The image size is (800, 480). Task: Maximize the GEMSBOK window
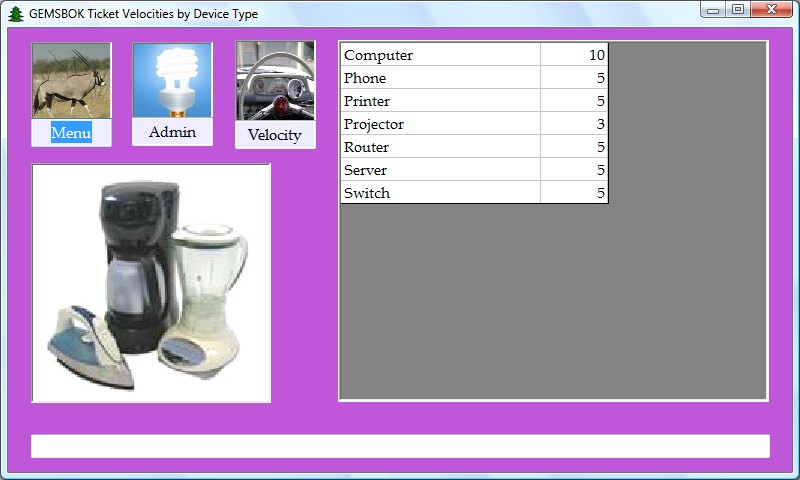(x=738, y=9)
